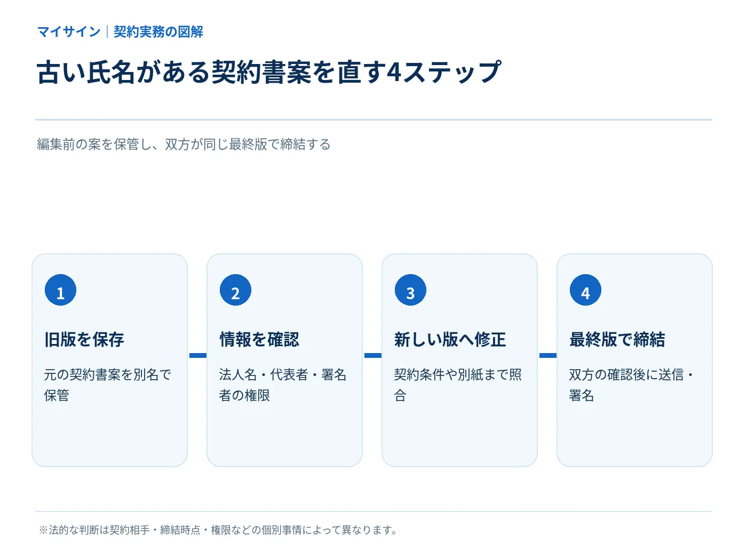Select the 新しい版へ修正 step heading
This screenshot has height=560, width=747.
[450, 340]
